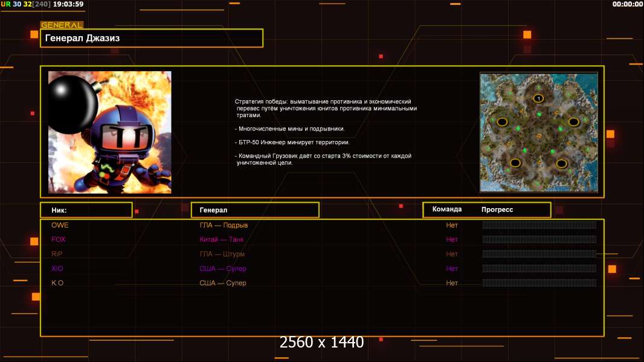Viewport: 644px width, 362px height.
Task: Pick the bottom-right start slot on minimap
Action: [561, 163]
